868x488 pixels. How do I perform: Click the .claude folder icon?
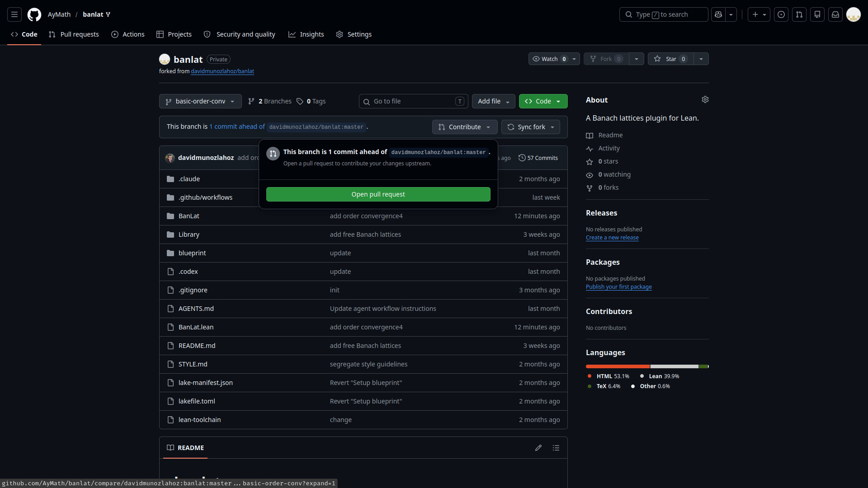coord(170,179)
